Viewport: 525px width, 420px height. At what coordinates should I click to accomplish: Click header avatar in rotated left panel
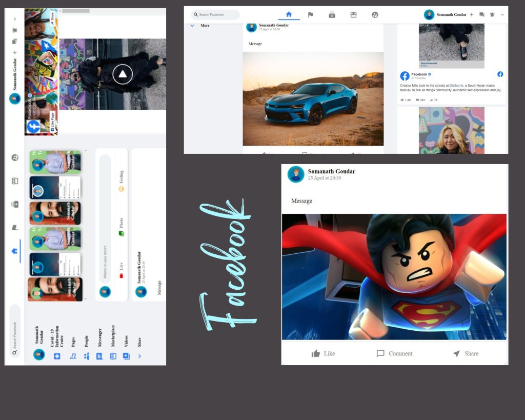(x=15, y=99)
